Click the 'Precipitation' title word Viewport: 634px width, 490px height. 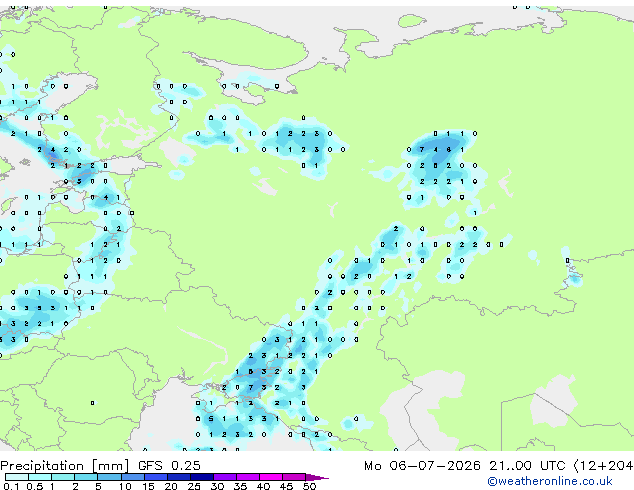click(42, 466)
